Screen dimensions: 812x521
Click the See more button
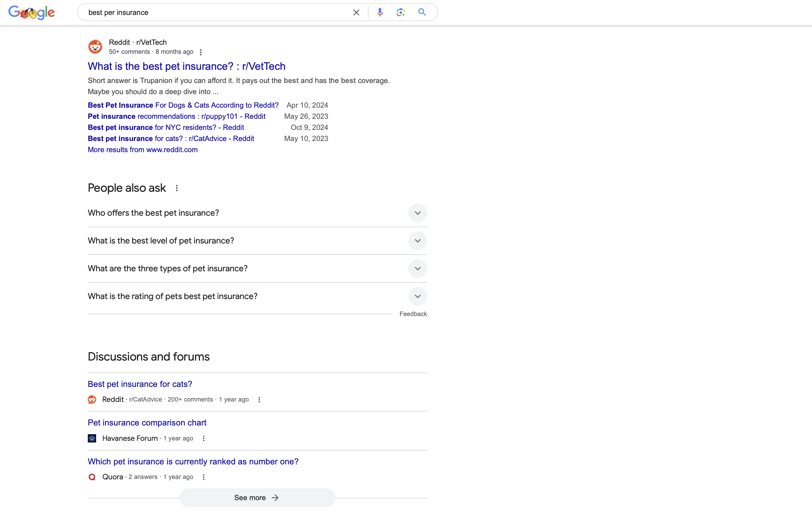[x=257, y=497]
